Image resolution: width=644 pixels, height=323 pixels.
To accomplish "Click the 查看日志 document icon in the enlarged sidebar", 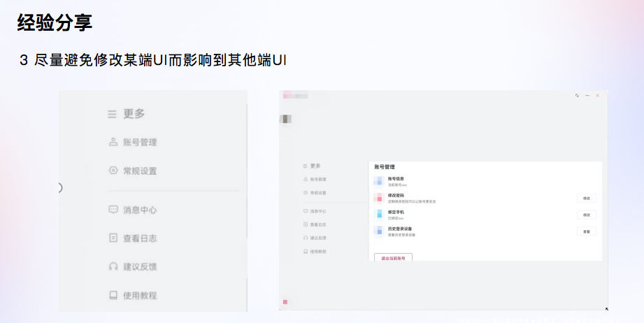I will [113, 238].
